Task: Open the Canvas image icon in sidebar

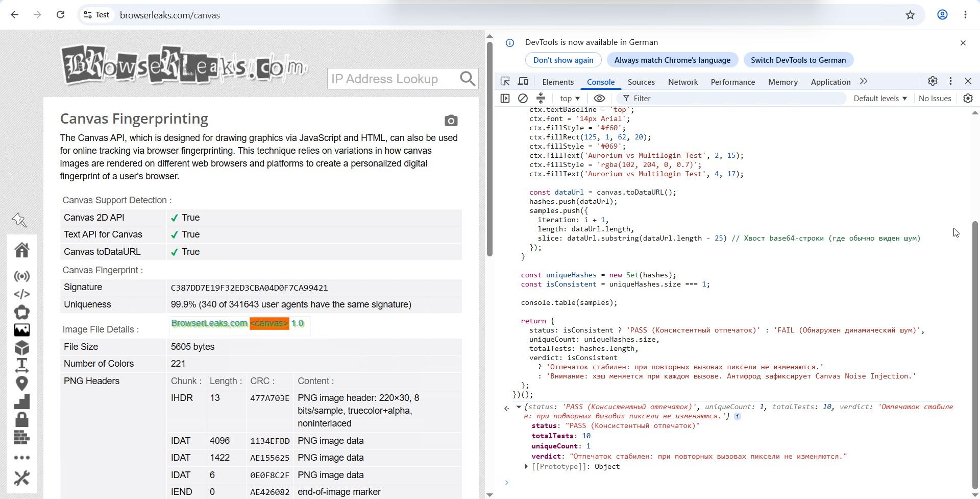Action: coord(22,330)
